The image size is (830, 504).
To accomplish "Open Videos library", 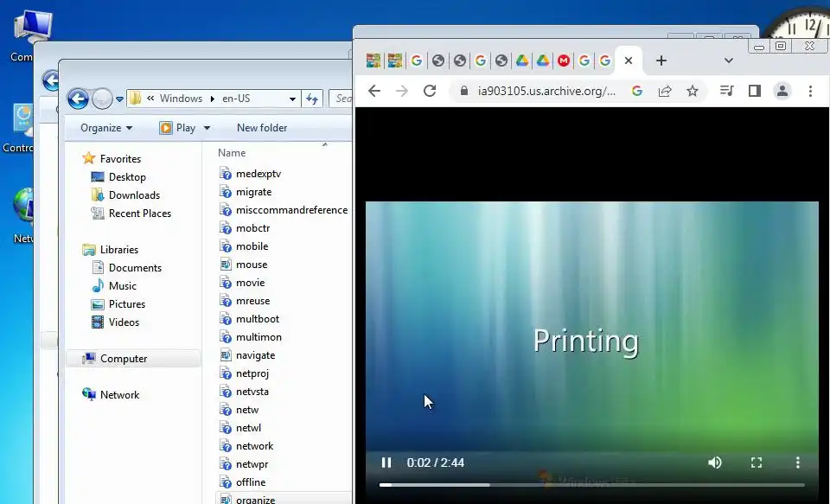I will pyautogui.click(x=124, y=322).
